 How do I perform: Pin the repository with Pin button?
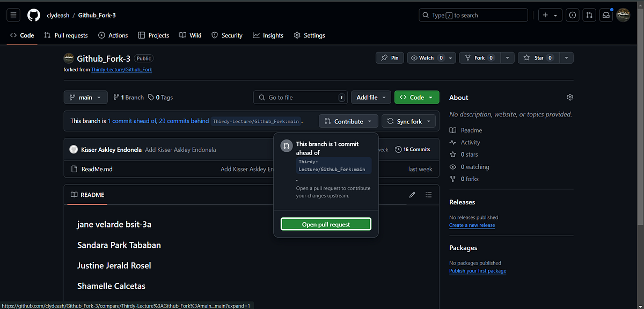point(390,57)
